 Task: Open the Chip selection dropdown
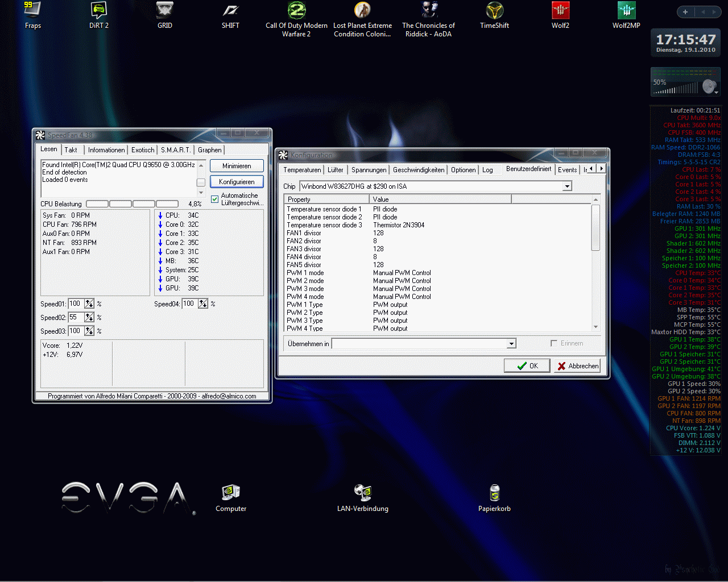[x=567, y=186]
